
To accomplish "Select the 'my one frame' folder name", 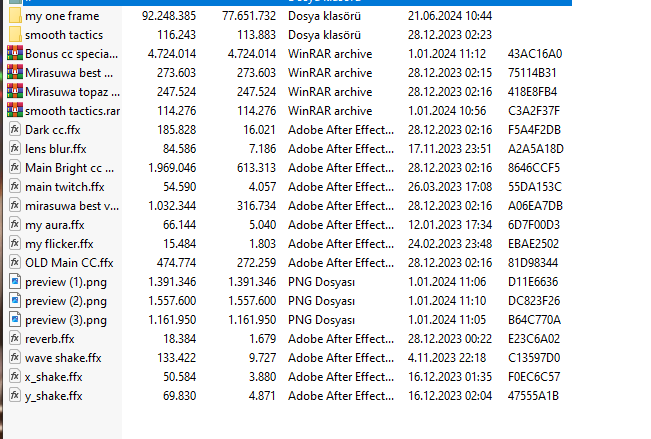I will point(62,16).
